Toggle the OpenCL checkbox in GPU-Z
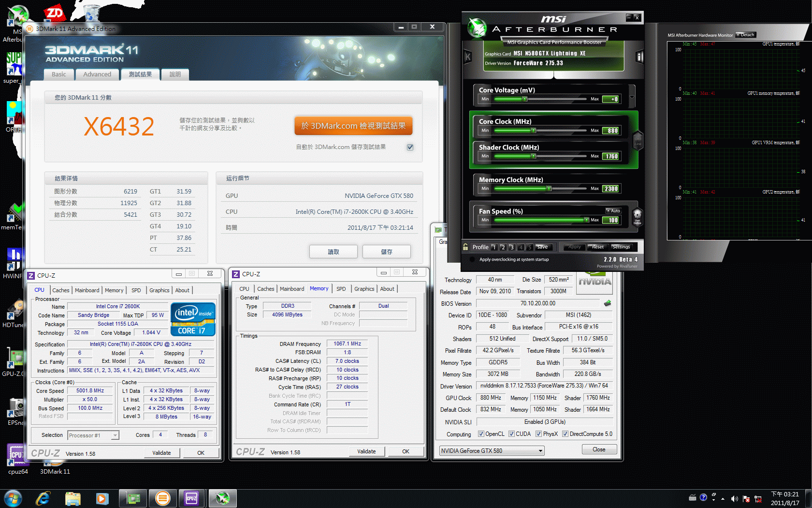This screenshot has height=508, width=812. tap(481, 434)
